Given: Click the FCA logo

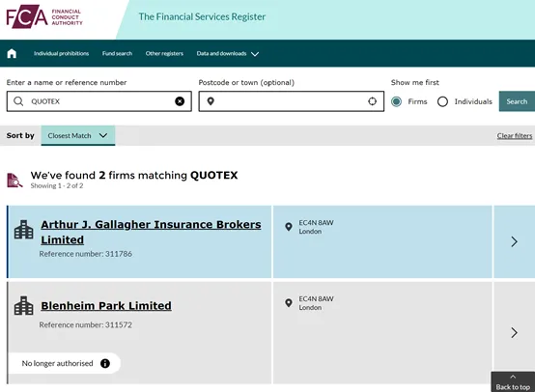Looking at the screenshot, I should coord(44,17).
